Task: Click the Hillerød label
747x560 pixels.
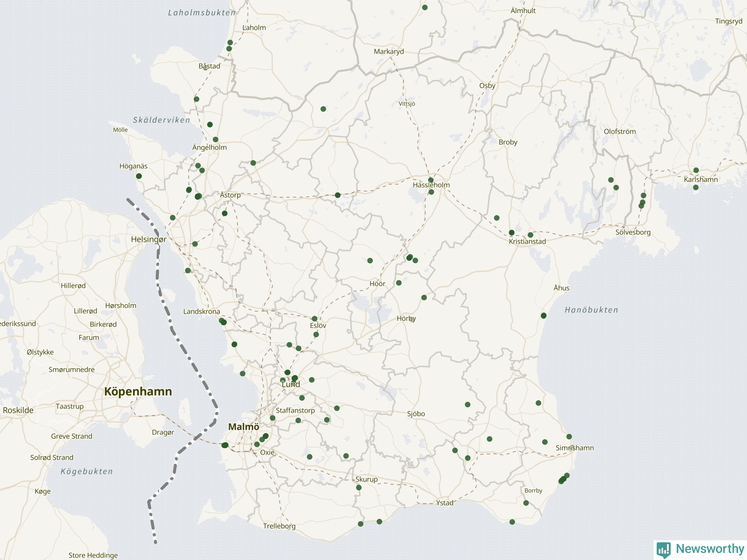Action: [x=73, y=286]
